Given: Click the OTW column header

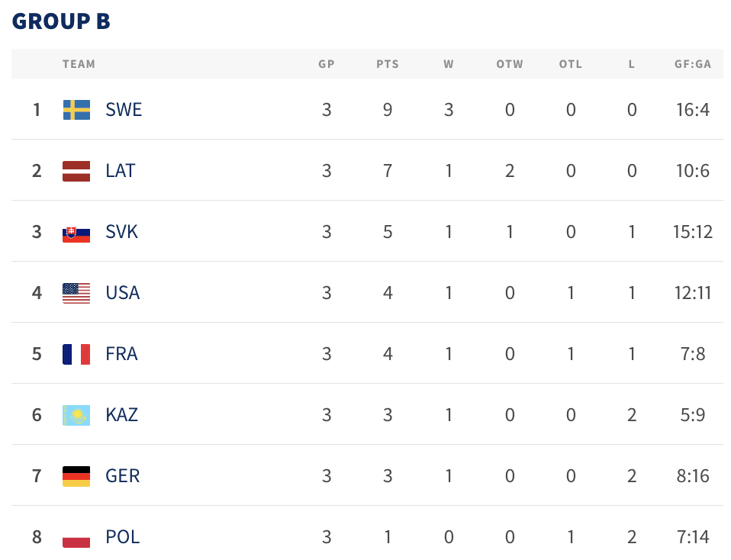Looking at the screenshot, I should (510, 64).
